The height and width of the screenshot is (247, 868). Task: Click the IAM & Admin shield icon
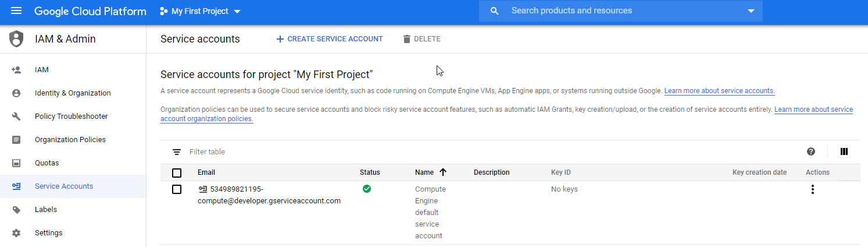click(x=16, y=39)
